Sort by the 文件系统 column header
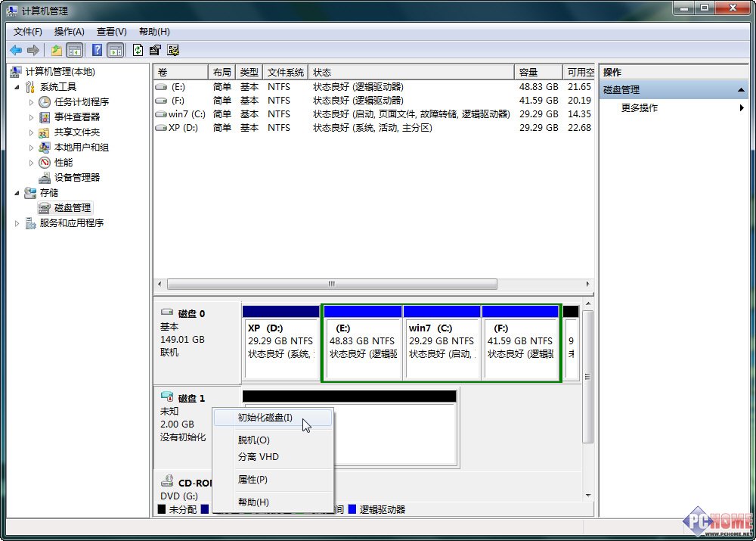The width and height of the screenshot is (756, 541). click(x=286, y=73)
